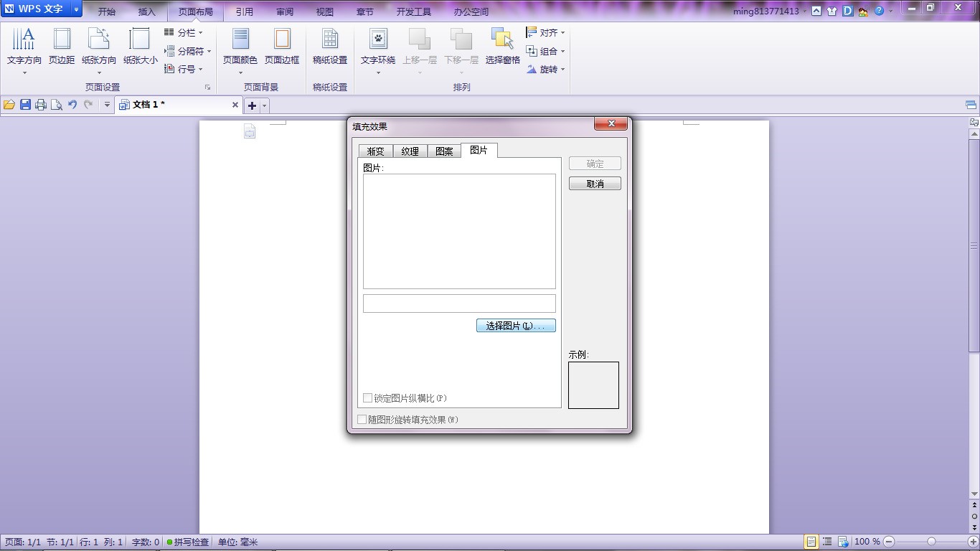Click the 选择图片 select picture button
The image size is (980, 551).
coord(516,326)
